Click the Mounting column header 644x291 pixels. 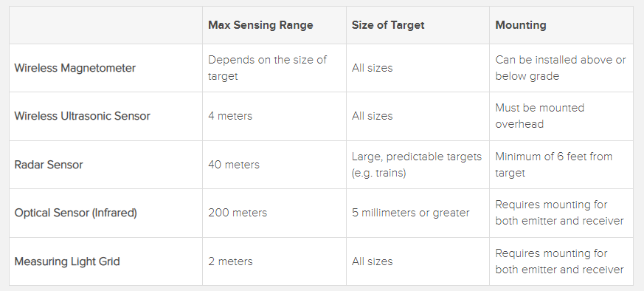520,25
